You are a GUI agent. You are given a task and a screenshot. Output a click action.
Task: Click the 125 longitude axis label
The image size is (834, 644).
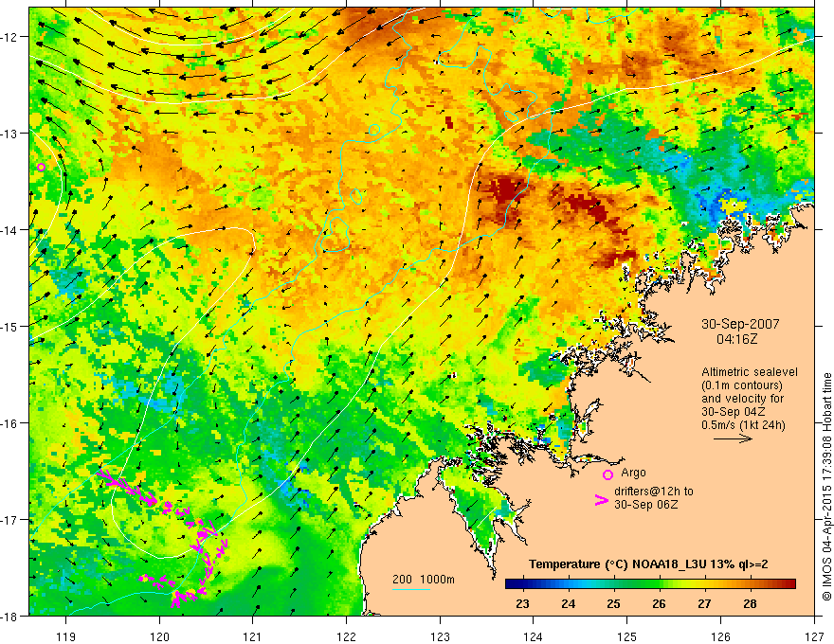tap(627, 636)
